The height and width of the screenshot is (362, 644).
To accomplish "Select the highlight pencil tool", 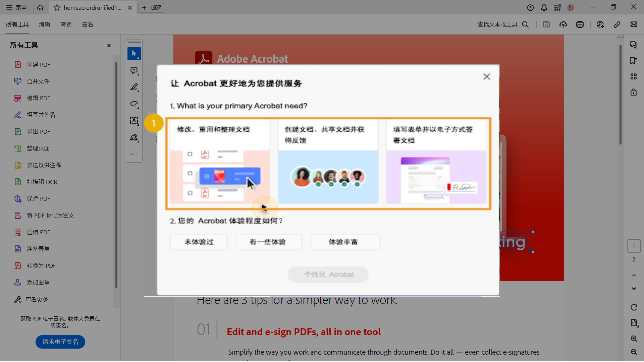I will 134,87.
